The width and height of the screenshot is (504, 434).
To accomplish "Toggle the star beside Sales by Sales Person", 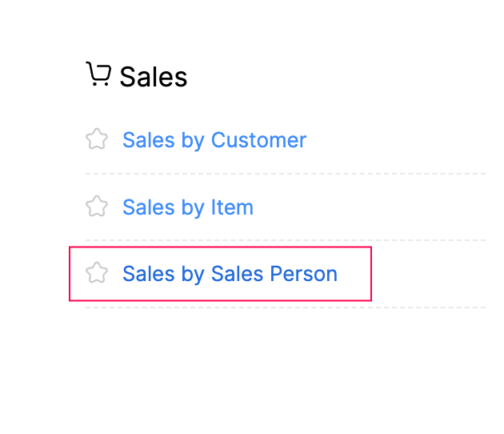I will coord(97,273).
